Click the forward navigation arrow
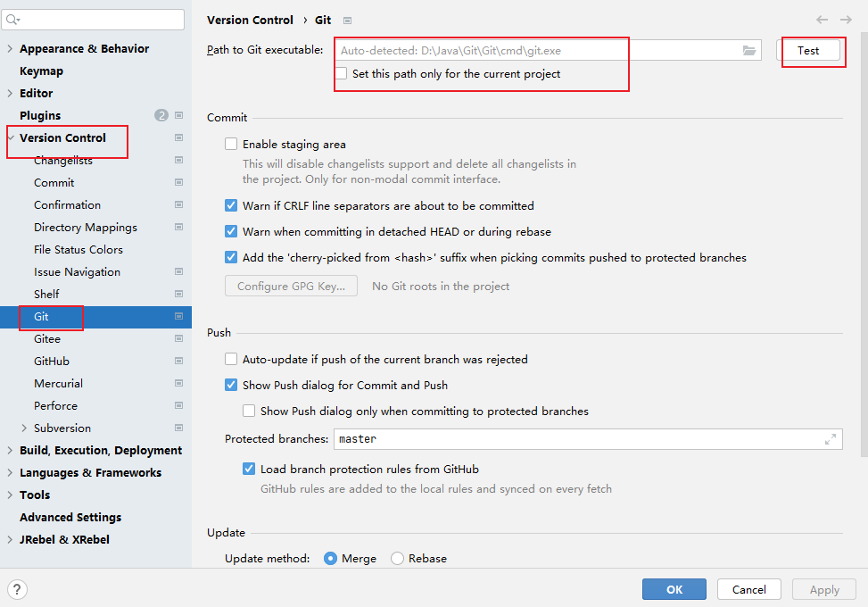Viewport: 868px width, 607px height. [x=846, y=20]
